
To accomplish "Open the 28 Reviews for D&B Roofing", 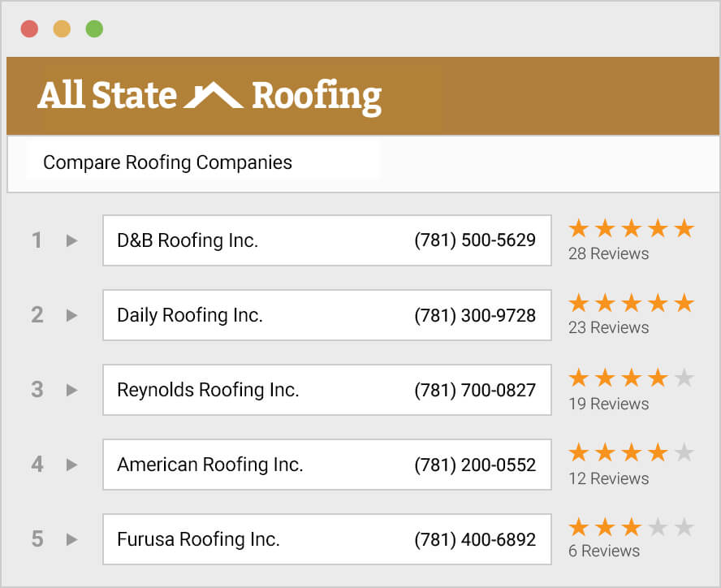I will [607, 253].
